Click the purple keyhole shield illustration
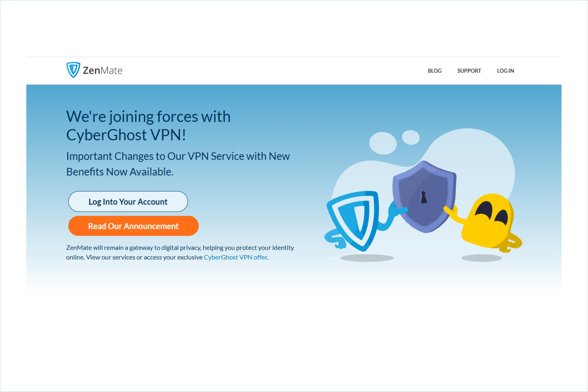The image size is (588, 392). tap(424, 197)
